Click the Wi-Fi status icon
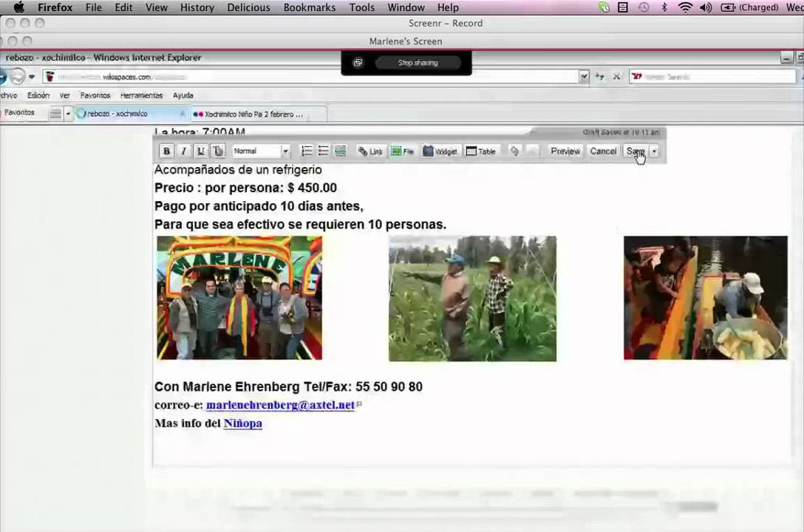 pos(685,7)
